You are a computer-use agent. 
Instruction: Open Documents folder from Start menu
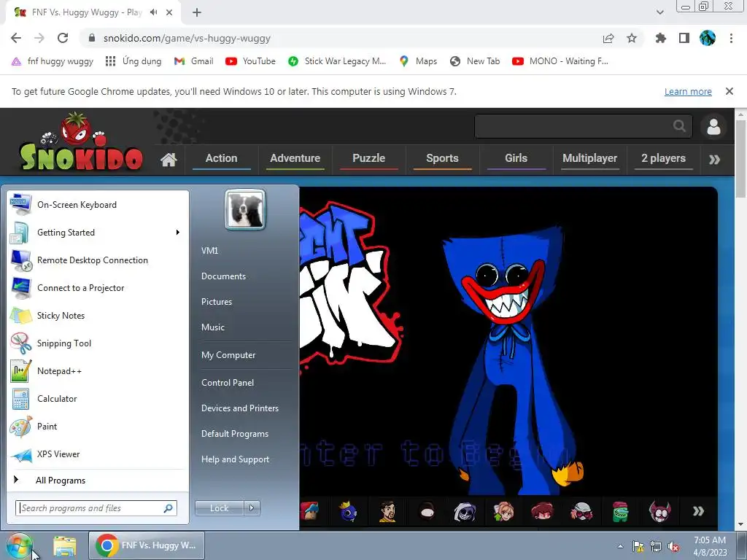(x=223, y=276)
